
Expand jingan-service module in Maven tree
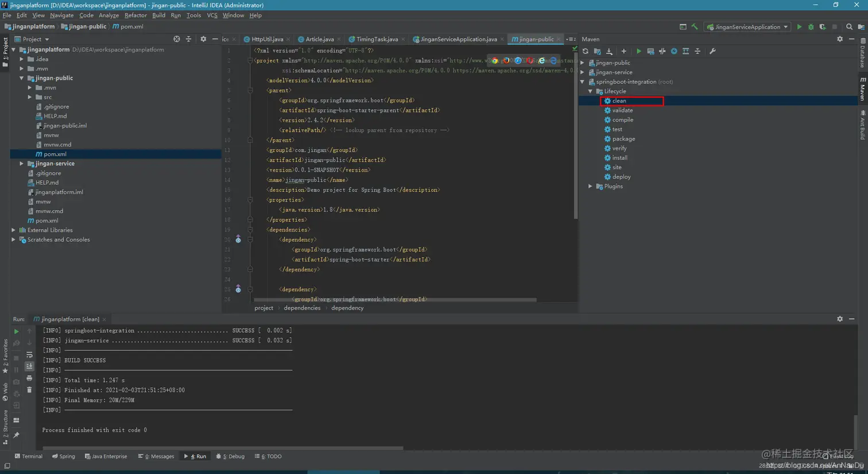(583, 72)
